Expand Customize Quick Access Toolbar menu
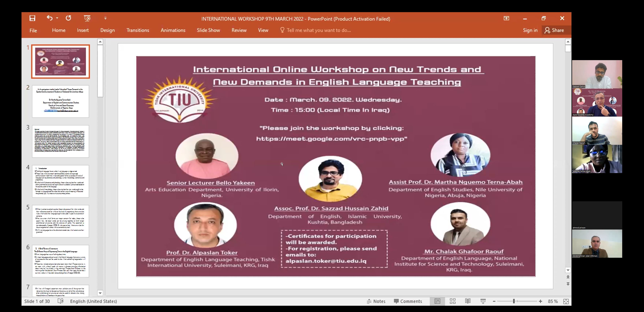Viewport: 644px width, 312px height. (105, 18)
